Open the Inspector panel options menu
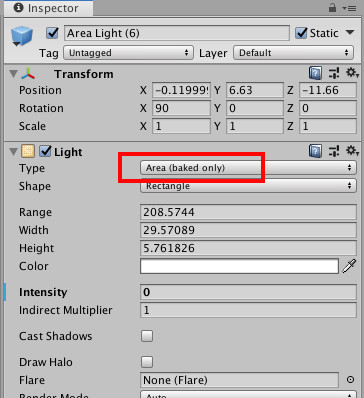Screen dimensions: 364x398 pos(349,8)
